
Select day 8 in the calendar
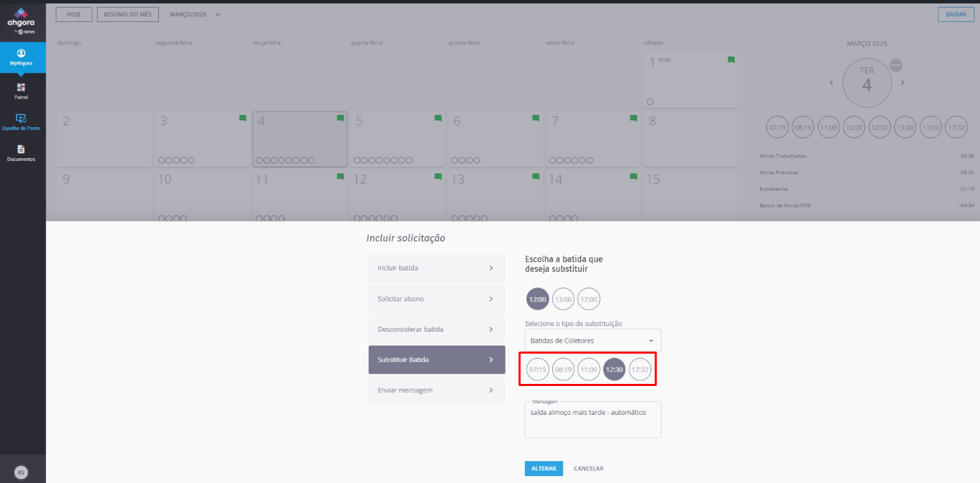tap(690, 139)
